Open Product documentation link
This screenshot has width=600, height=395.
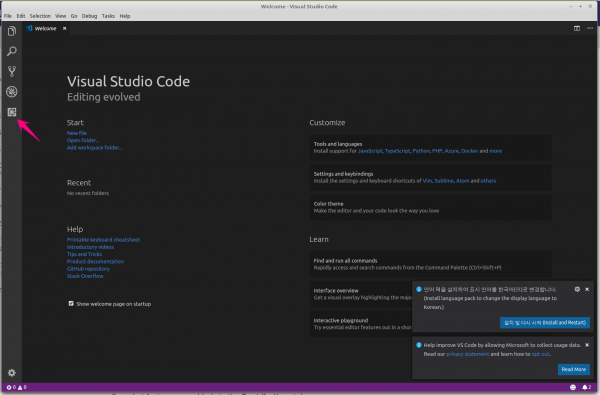95,261
